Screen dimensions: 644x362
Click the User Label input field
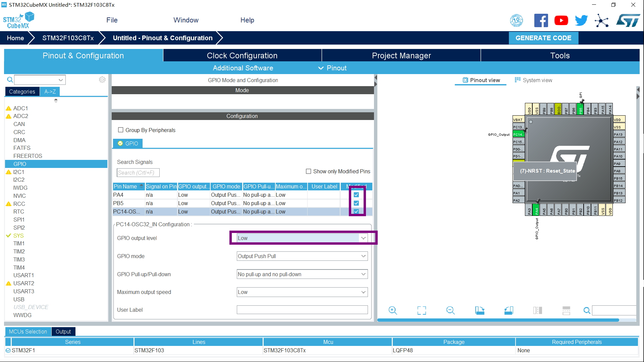tap(302, 310)
